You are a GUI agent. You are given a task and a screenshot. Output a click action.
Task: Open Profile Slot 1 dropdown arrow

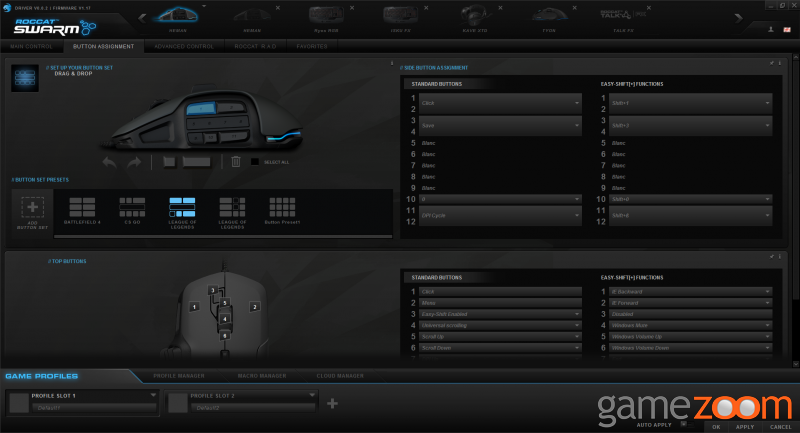click(x=153, y=395)
